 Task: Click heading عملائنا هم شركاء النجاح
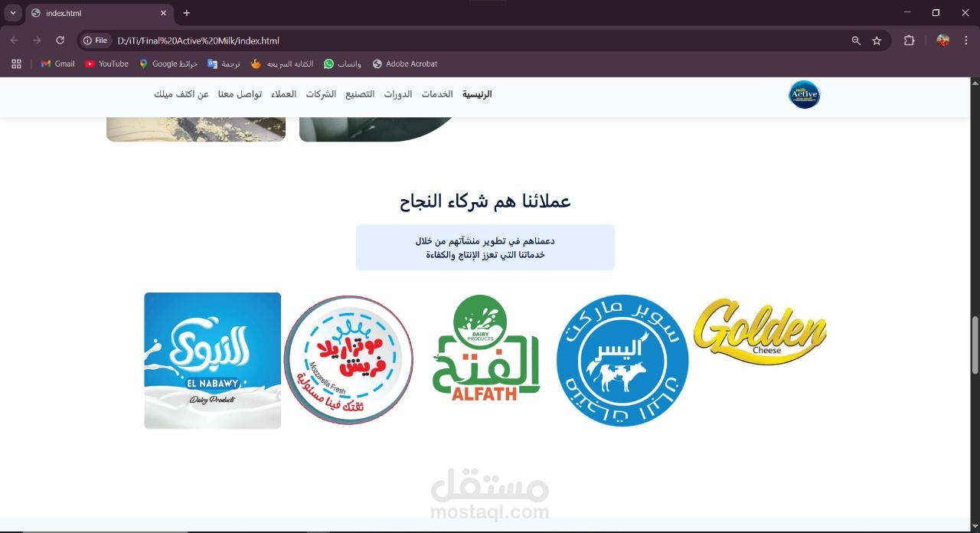pyautogui.click(x=485, y=201)
